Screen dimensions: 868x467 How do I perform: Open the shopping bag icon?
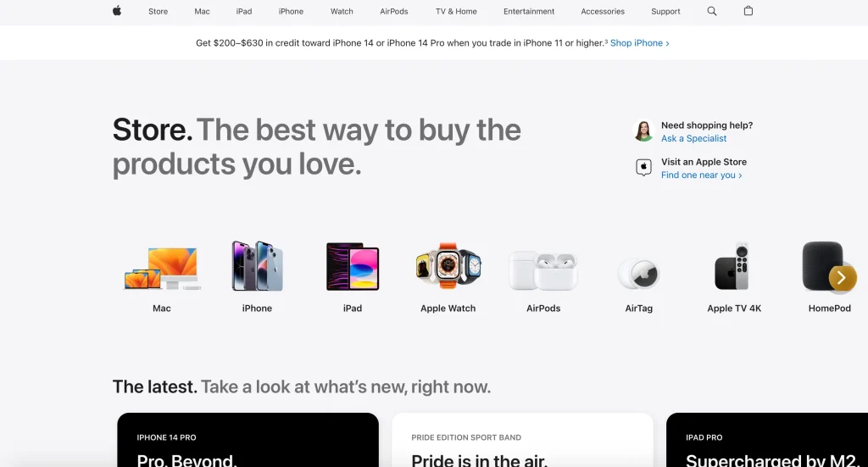pyautogui.click(x=748, y=10)
